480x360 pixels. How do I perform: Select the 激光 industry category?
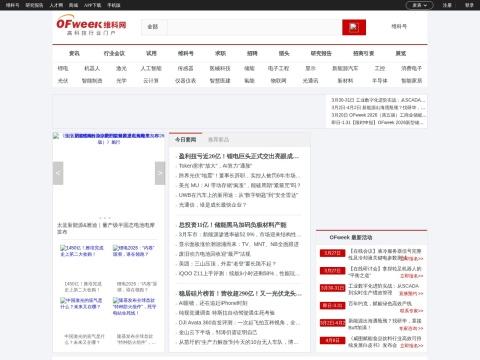point(121,68)
